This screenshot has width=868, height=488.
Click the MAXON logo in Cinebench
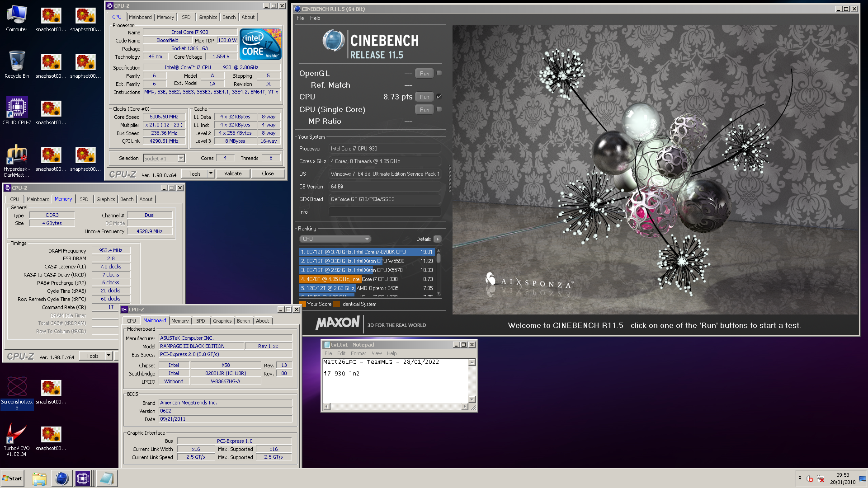[337, 323]
